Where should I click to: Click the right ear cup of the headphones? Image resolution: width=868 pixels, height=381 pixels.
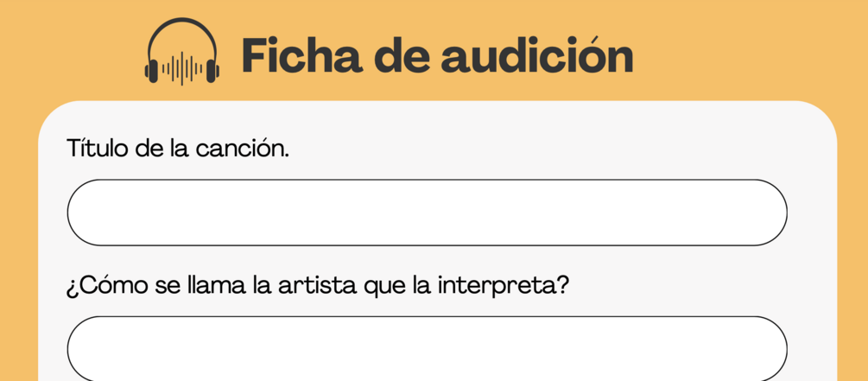[x=212, y=70]
